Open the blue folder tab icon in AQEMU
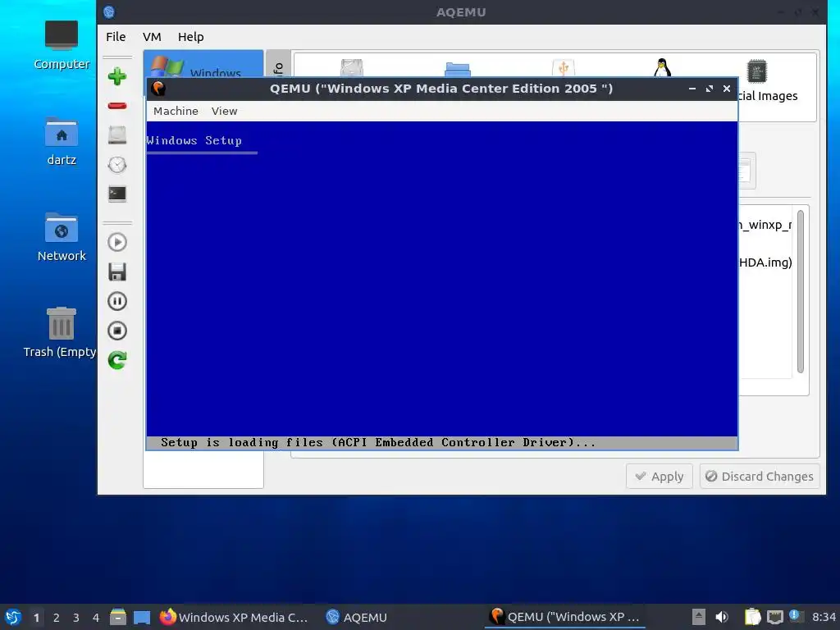 coord(458,69)
